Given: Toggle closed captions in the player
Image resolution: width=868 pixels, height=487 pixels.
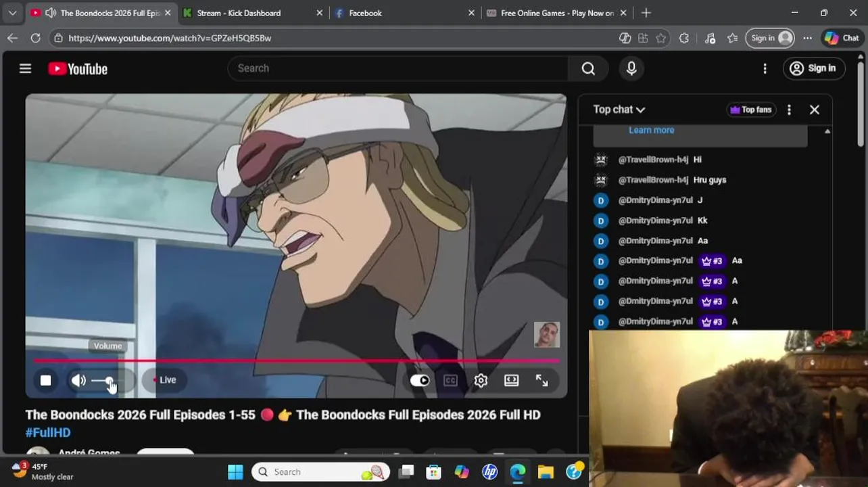Looking at the screenshot, I should [450, 380].
